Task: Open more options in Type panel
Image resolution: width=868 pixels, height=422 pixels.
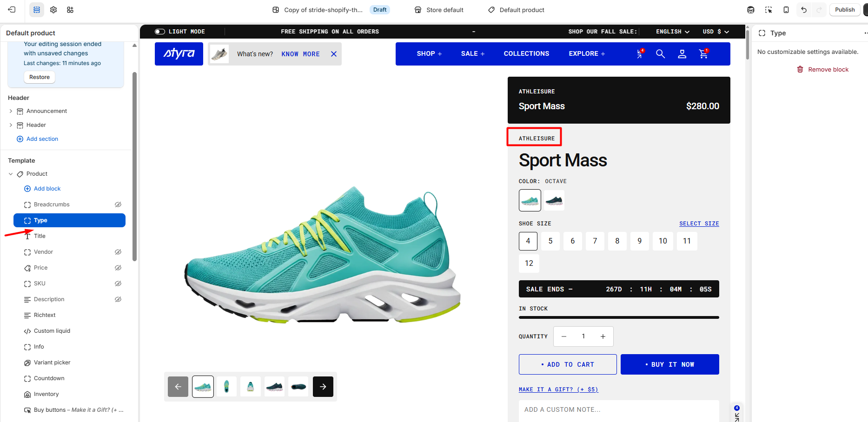Action: (865, 33)
